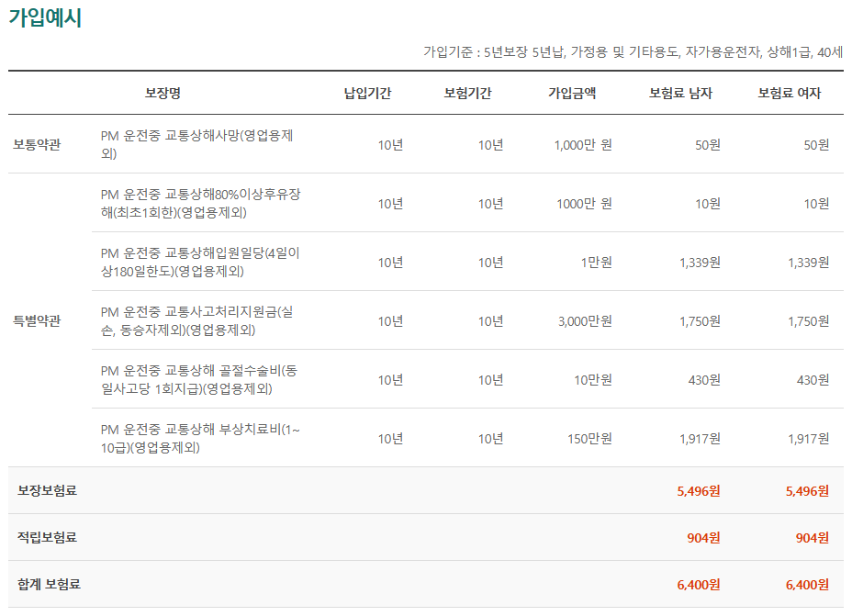The image size is (852, 616).
Task: Click the 가입금액 column header
Action: [572, 93]
